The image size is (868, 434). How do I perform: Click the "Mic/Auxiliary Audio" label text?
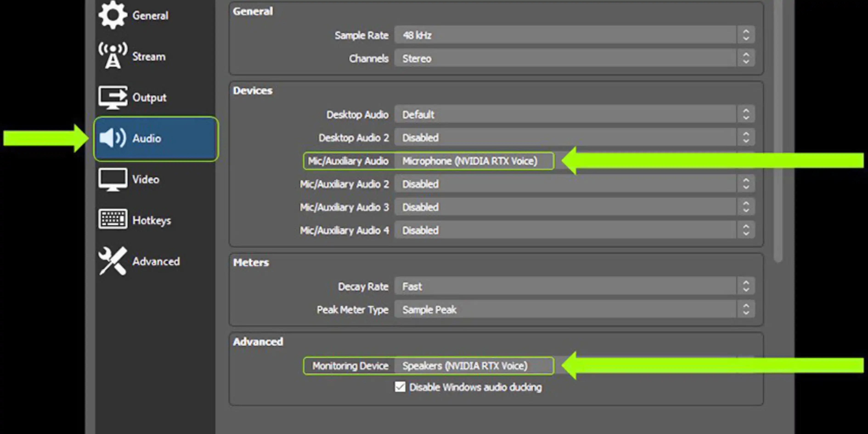pyautogui.click(x=348, y=161)
